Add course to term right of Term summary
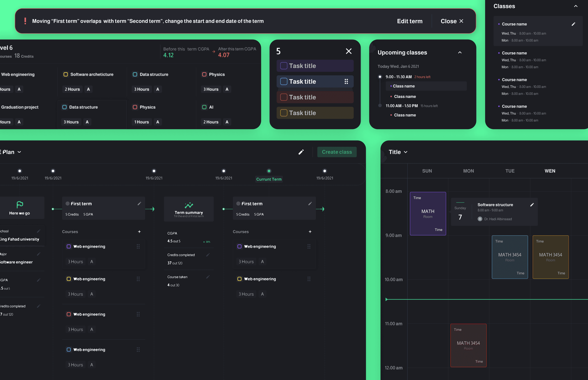The height and width of the screenshot is (380, 588). (x=310, y=232)
